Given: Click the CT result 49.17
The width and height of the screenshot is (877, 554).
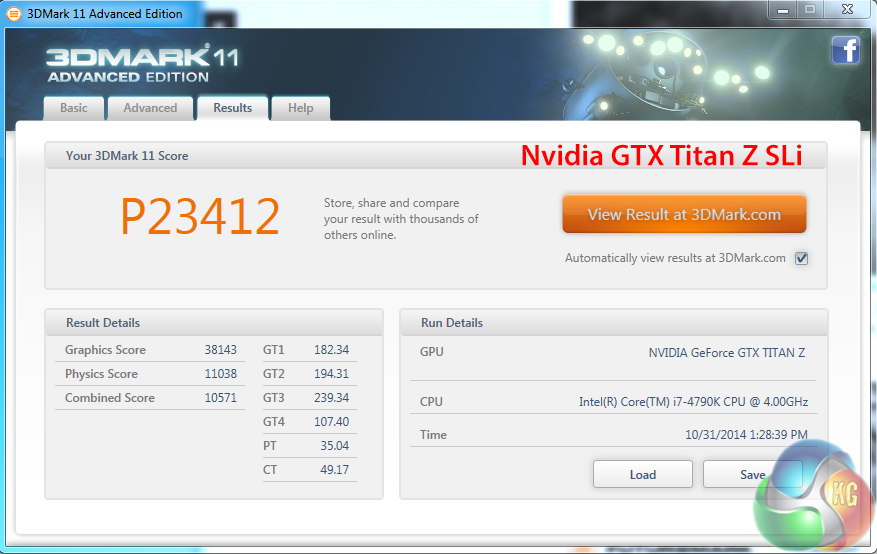Looking at the screenshot, I should 334,470.
